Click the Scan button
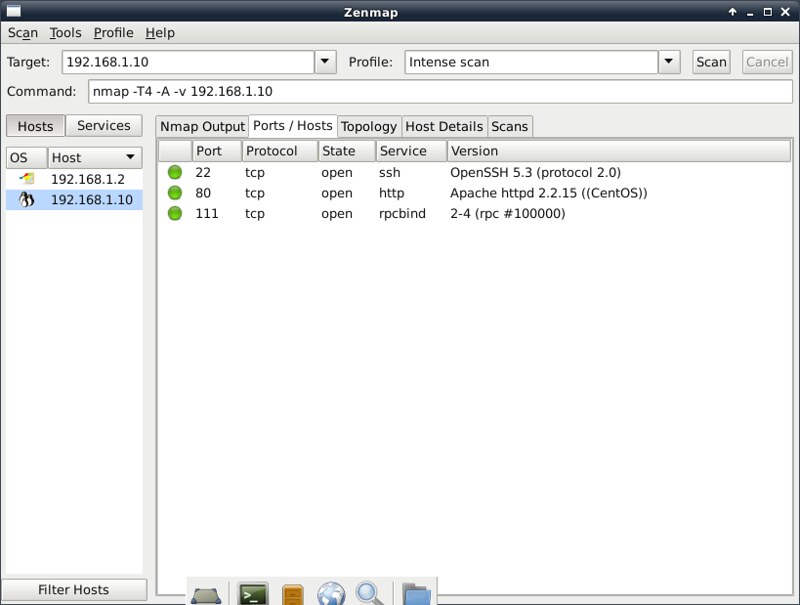Screen dimensions: 800x605 [x=711, y=62]
